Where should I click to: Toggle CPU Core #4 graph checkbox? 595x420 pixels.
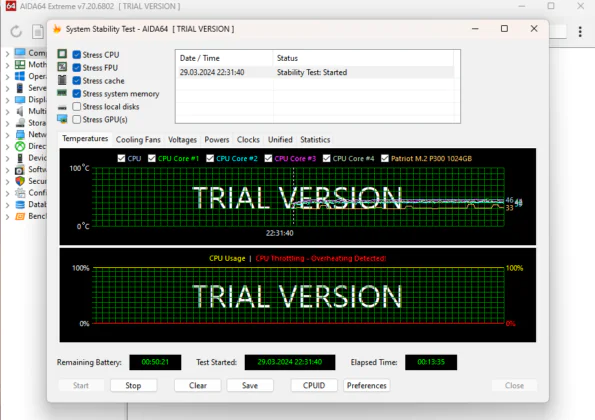[x=326, y=158]
